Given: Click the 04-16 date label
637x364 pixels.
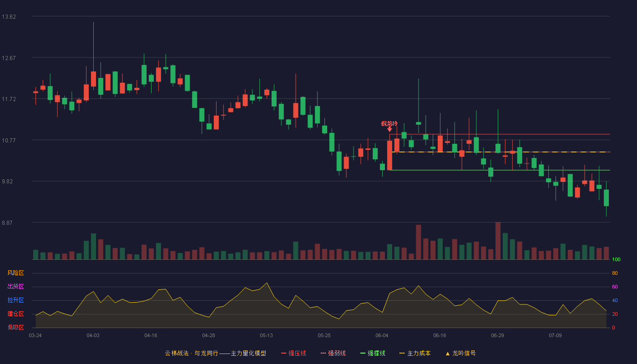Looking at the screenshot, I should [x=151, y=335].
